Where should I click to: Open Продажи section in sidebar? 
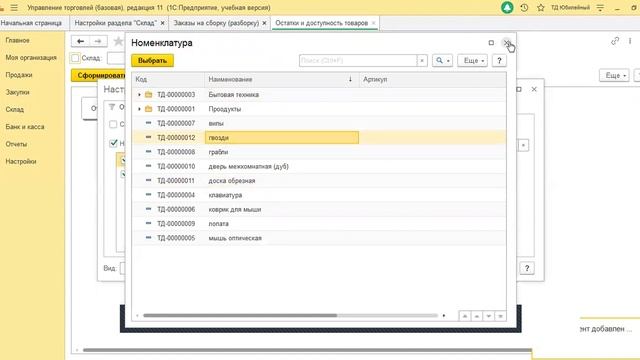tap(19, 75)
